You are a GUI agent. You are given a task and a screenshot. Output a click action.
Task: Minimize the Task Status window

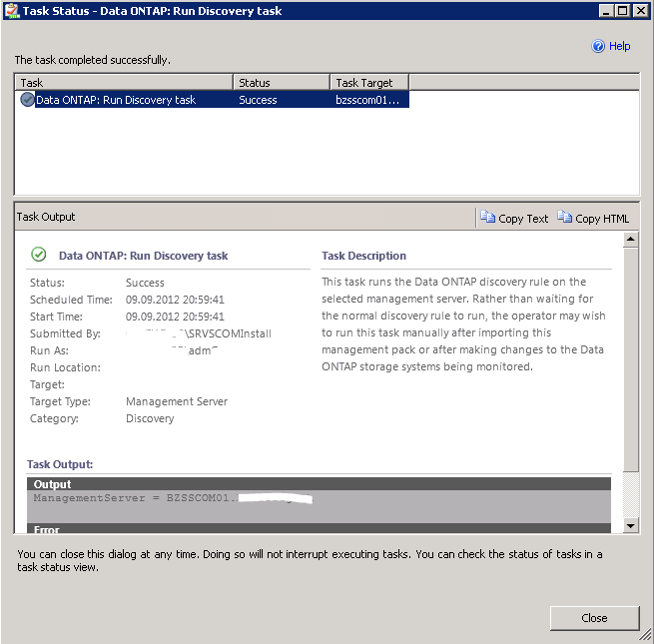click(x=606, y=11)
